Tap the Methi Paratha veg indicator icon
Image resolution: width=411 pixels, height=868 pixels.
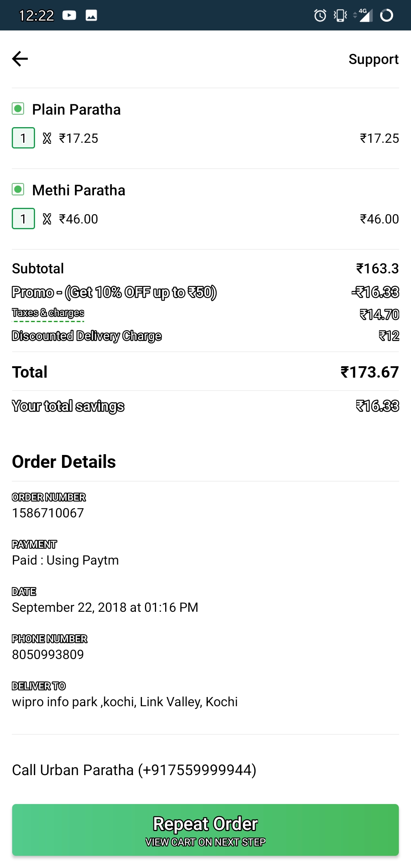18,190
